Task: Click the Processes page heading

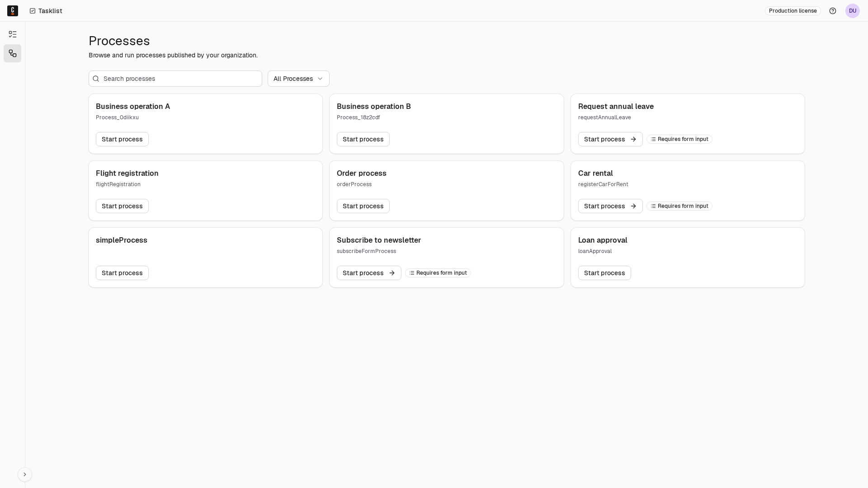Action: [119, 41]
